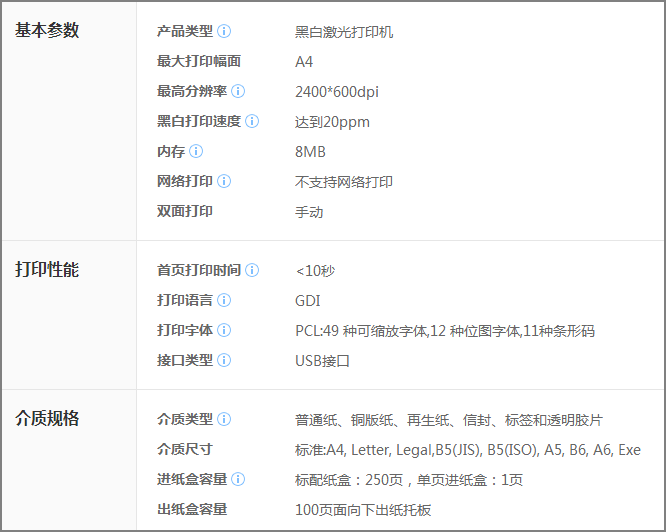The width and height of the screenshot is (666, 532).
Task: Click the 产品类型 label
Action: coord(185,31)
